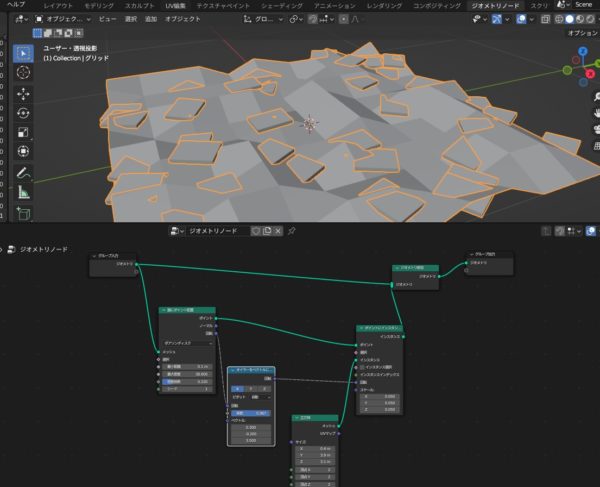Image resolution: width=600 pixels, height=487 pixels.
Task: Open the node tree browse dropdown
Action: click(177, 231)
